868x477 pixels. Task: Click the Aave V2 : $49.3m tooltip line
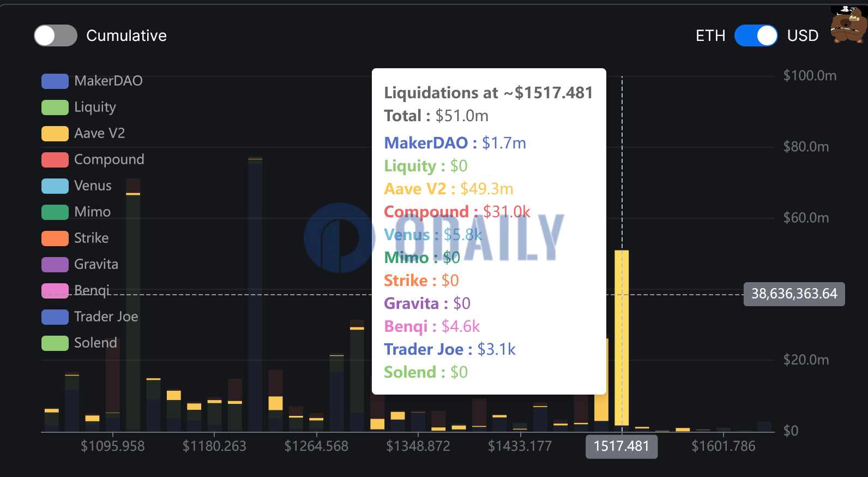pyautogui.click(x=449, y=189)
